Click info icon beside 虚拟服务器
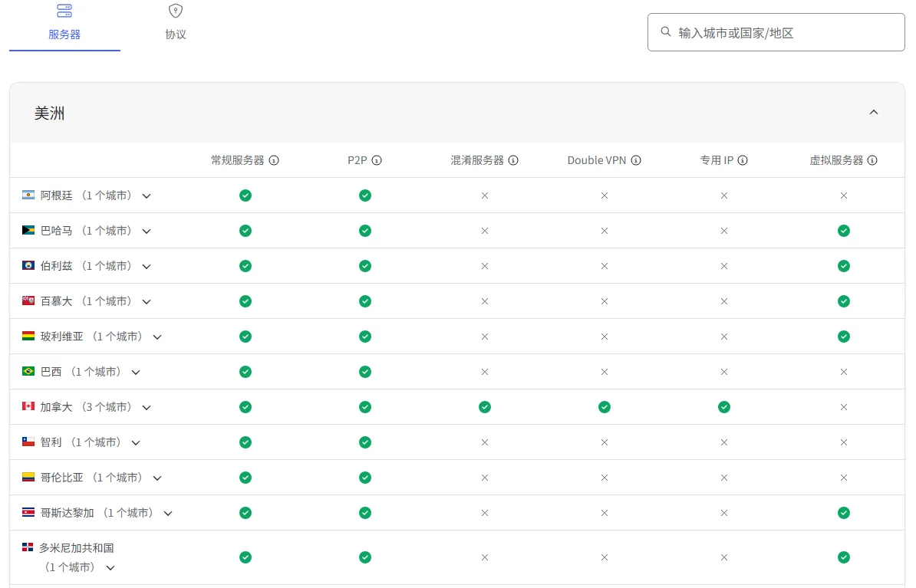Screen dimensions: 916x588 click(x=872, y=161)
